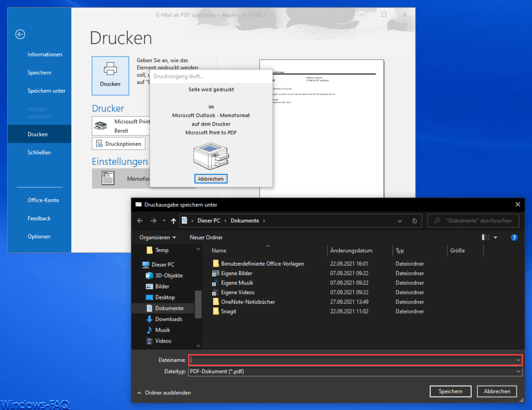Screen dimensions: 532x410
Task: Open Druckoptionen in Outlook print page
Action: pyautogui.click(x=118, y=144)
